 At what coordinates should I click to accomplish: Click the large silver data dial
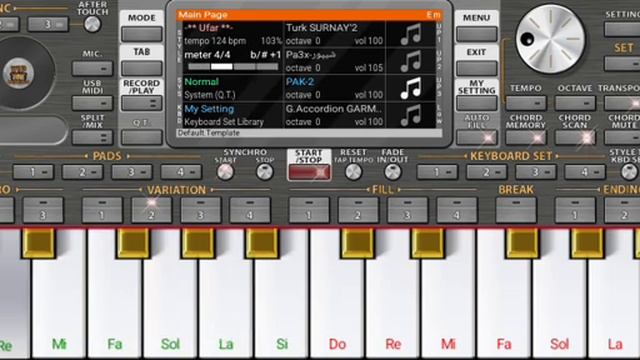[x=550, y=39]
